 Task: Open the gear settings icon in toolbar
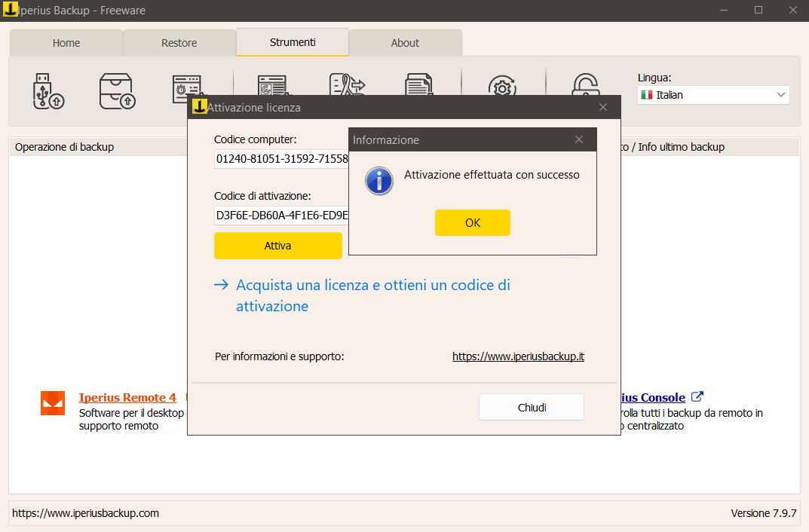tap(502, 86)
